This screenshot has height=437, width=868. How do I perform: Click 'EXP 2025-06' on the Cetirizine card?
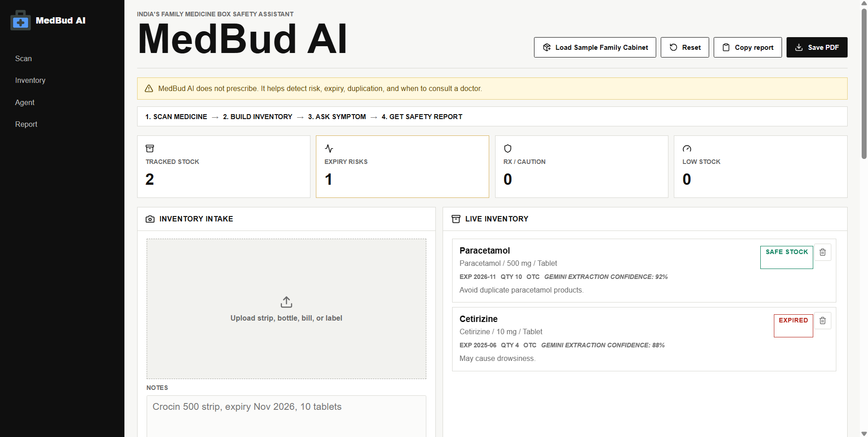coord(478,345)
